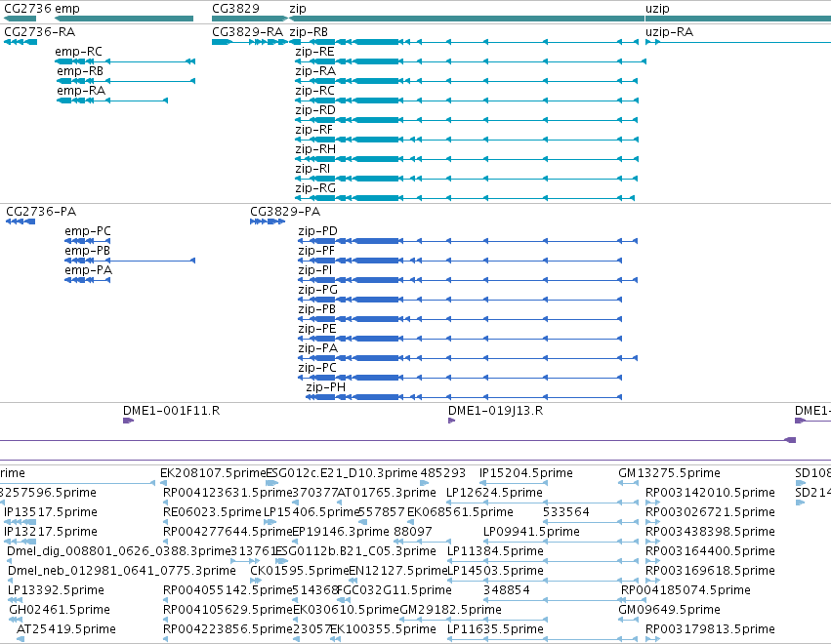Click the DME1-019J13.R label

(x=495, y=411)
